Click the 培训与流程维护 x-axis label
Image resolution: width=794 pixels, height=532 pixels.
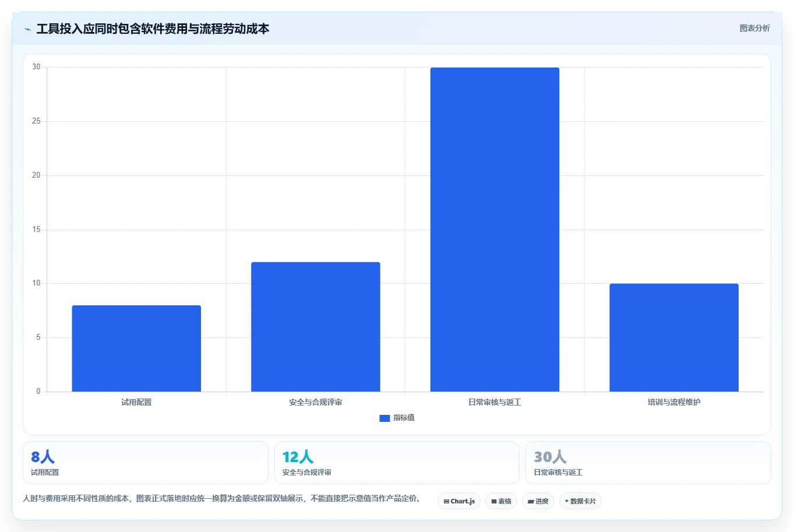coord(674,402)
